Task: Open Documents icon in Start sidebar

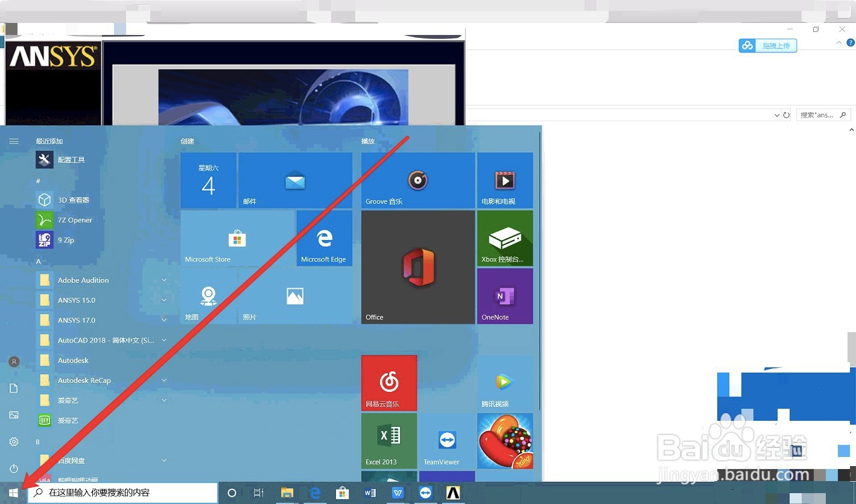Action: click(14, 388)
